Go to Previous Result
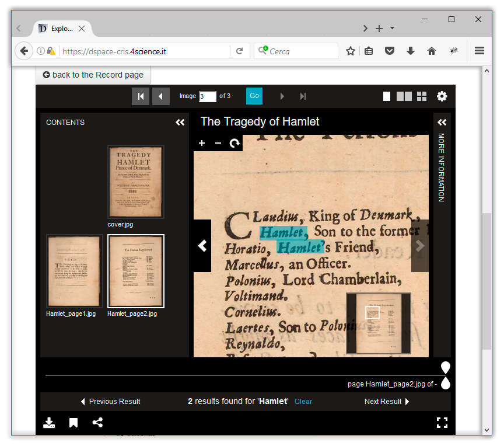This screenshot has height=446, width=504. (111, 401)
